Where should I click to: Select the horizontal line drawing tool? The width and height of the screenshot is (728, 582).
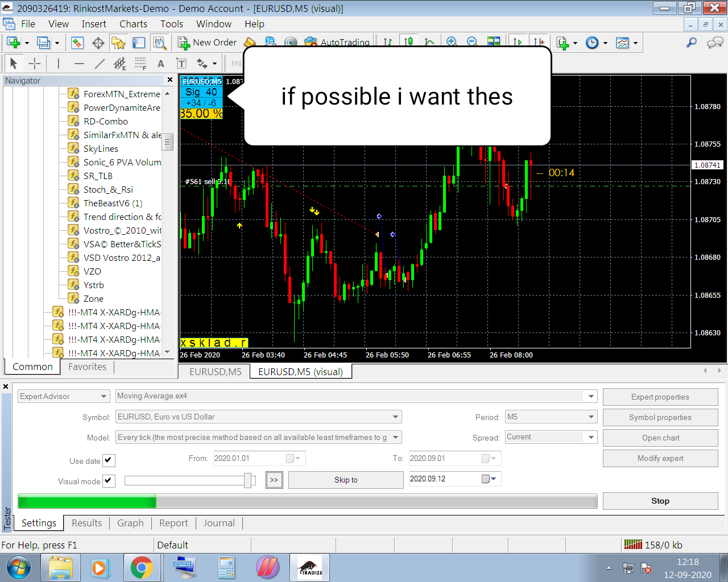79,63
